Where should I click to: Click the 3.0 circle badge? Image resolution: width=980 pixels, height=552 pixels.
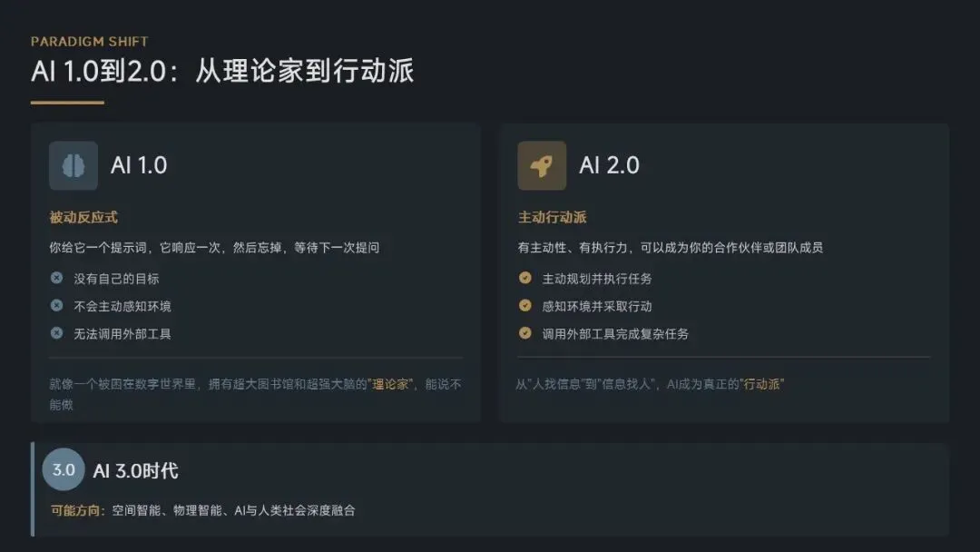pos(64,470)
